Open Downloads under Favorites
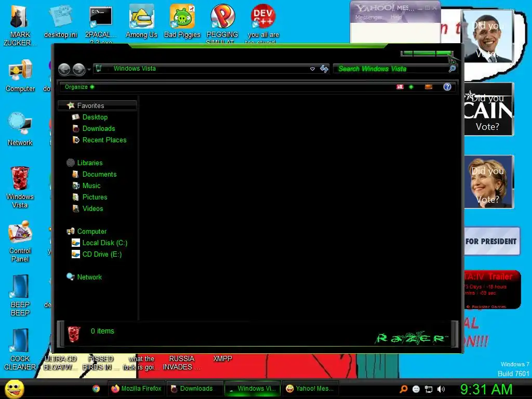Screen dimensions: 532x399 point(98,129)
